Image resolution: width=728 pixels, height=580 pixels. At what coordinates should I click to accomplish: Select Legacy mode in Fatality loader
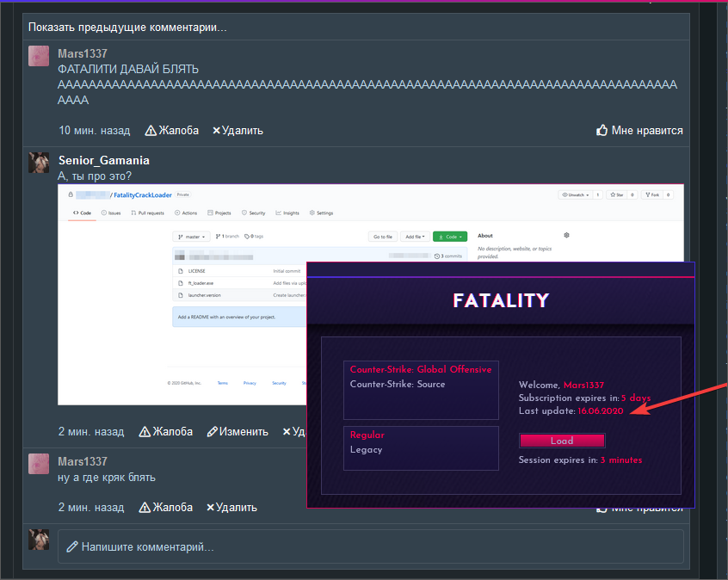pyautogui.click(x=367, y=449)
